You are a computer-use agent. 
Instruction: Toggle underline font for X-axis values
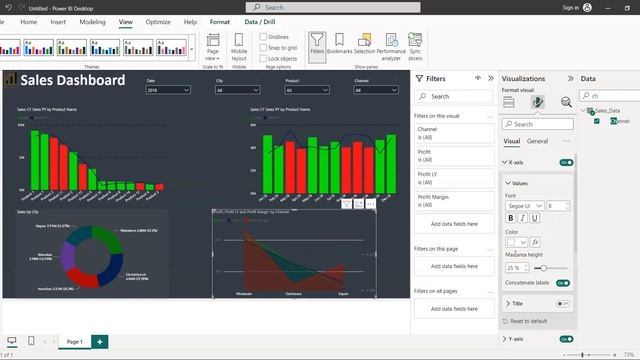click(535, 218)
